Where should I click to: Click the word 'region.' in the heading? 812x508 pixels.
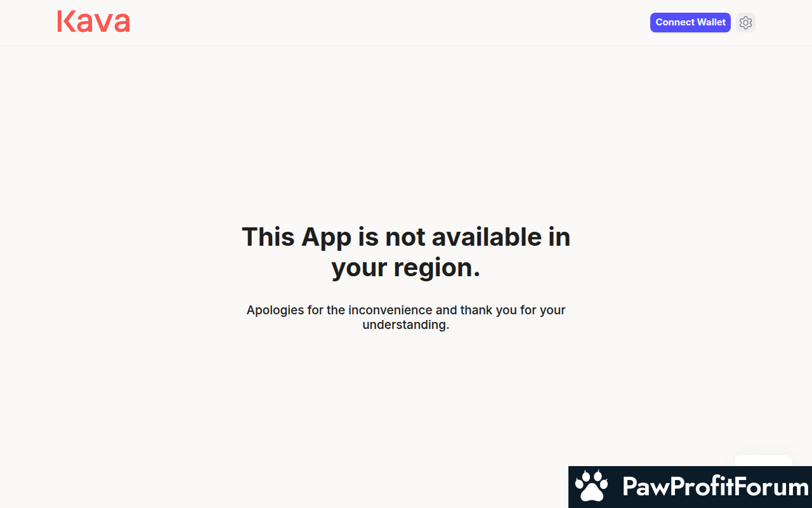(x=437, y=268)
